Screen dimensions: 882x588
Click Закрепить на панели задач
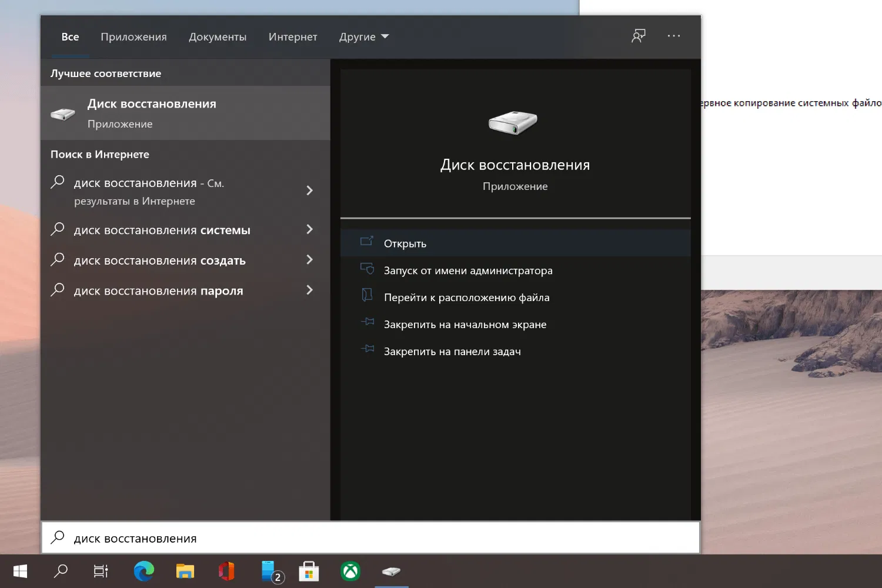(x=515, y=352)
